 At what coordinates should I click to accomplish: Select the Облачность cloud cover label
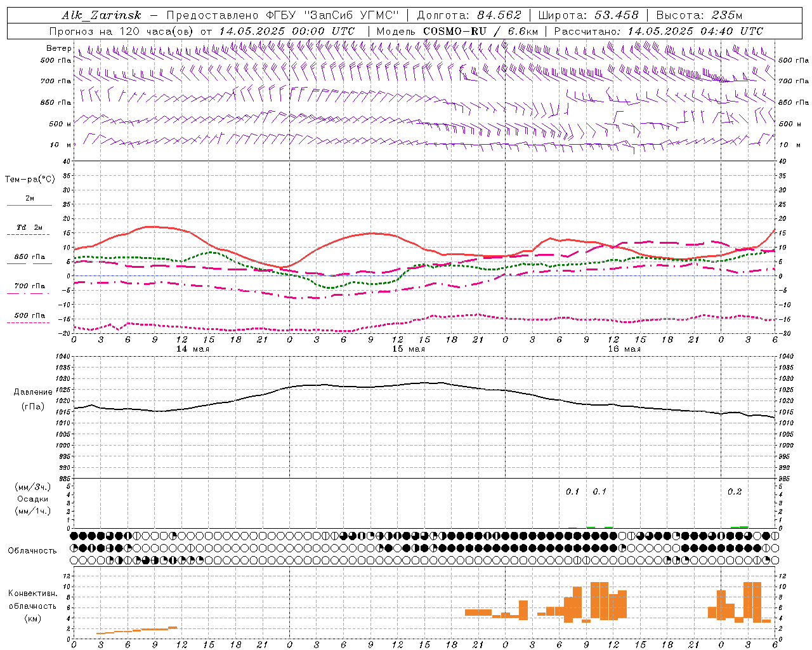[x=32, y=551]
